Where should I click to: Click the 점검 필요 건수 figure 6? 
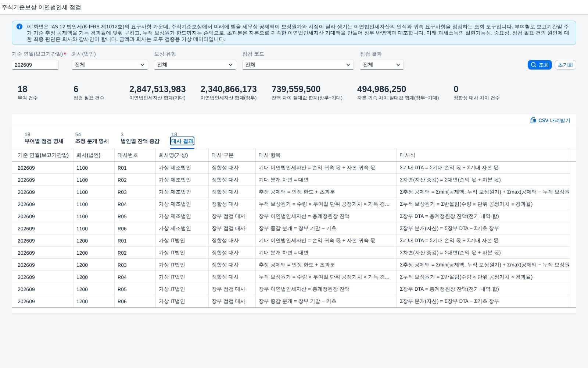pos(76,89)
